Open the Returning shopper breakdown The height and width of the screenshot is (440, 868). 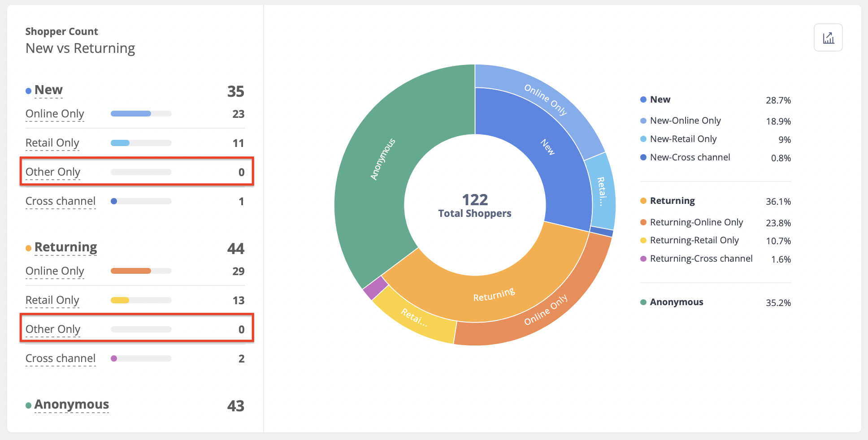[x=66, y=247]
